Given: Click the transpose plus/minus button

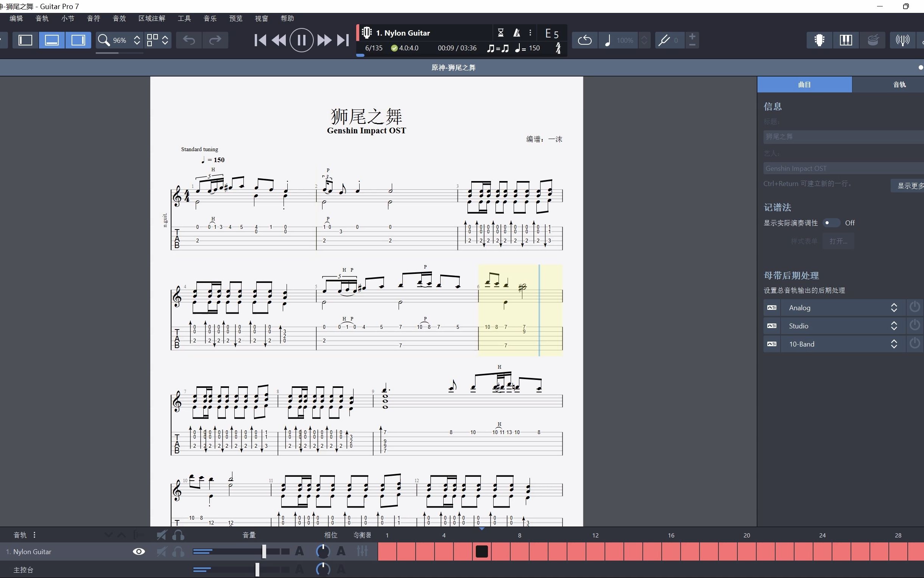Looking at the screenshot, I should [692, 40].
